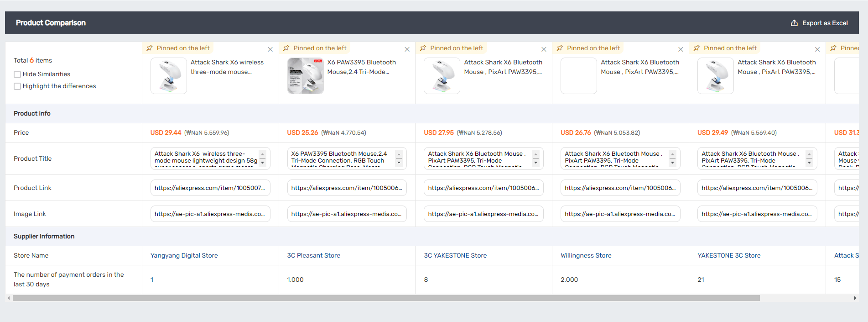Check Highlight the differences option

coord(17,86)
